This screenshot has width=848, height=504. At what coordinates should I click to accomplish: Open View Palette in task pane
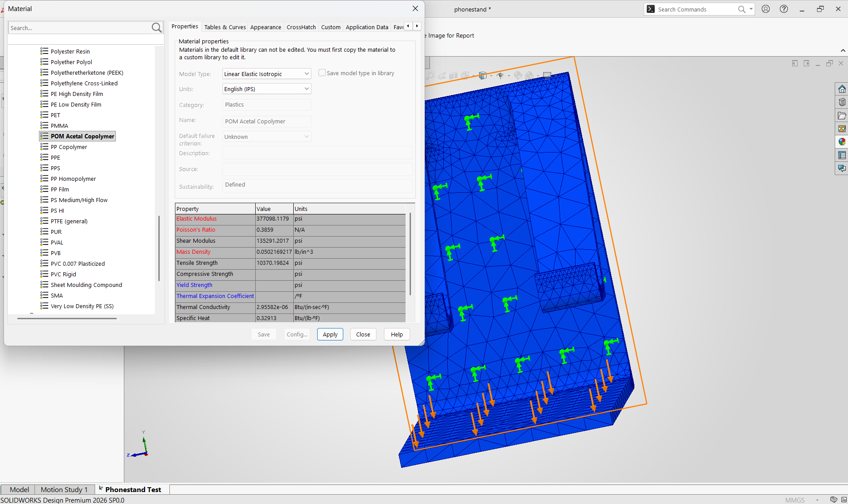tap(842, 129)
